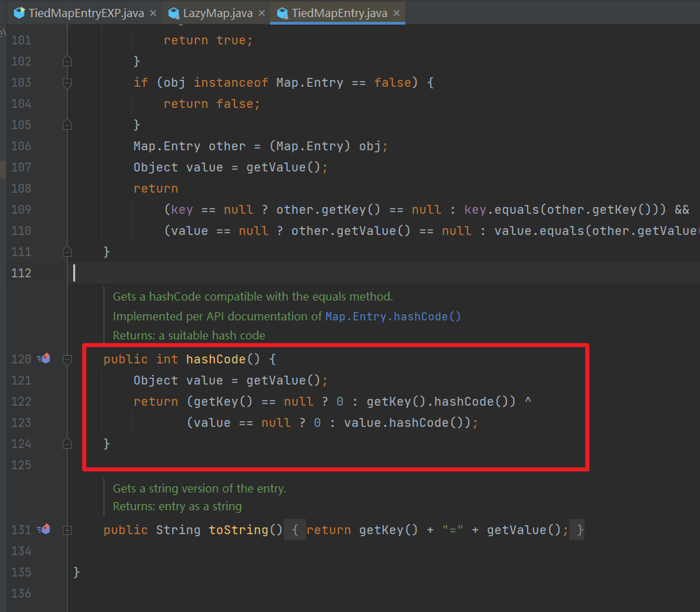
Task: Switch to the TiedMapEntryEXP.java tab
Action: 82,12
